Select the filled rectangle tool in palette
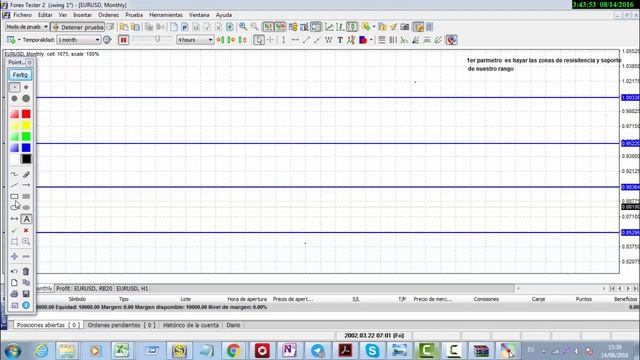The width and height of the screenshot is (640, 360). pos(26,196)
